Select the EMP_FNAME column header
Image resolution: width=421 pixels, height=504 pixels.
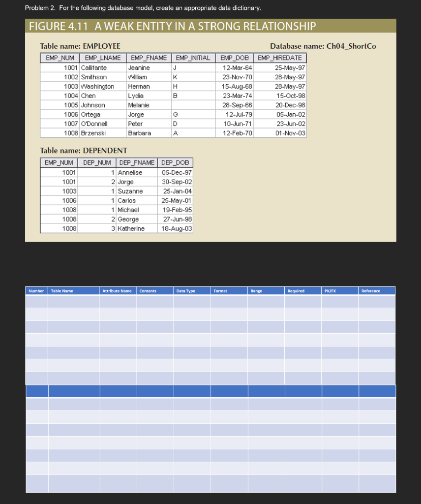tap(149, 58)
